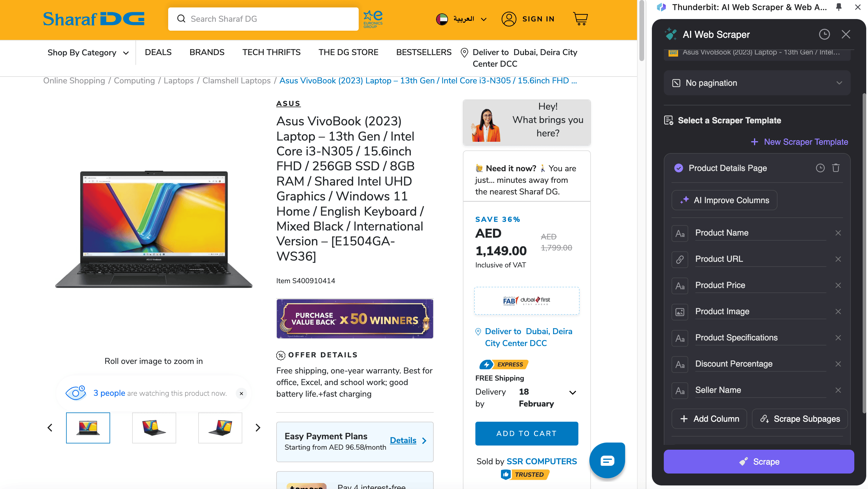
Task: Open the Shop By Category menu
Action: (88, 53)
